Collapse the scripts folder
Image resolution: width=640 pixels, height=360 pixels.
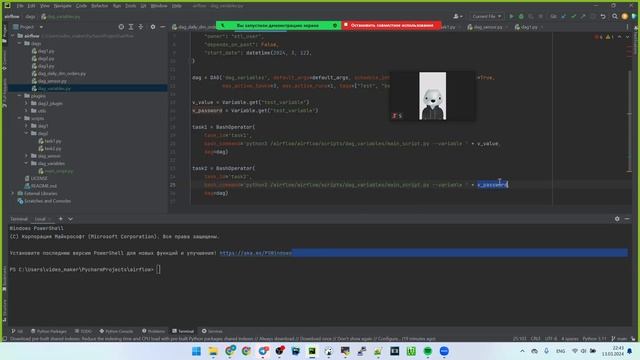(19, 118)
